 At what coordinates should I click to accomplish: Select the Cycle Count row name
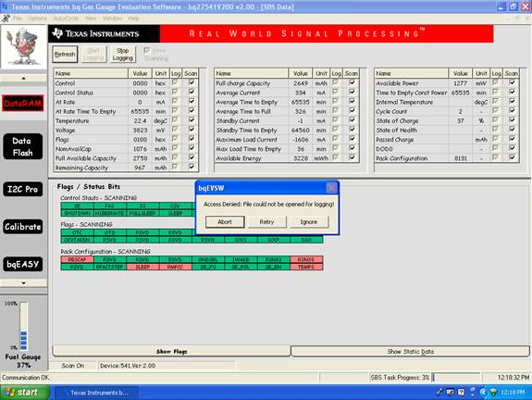tap(391, 111)
